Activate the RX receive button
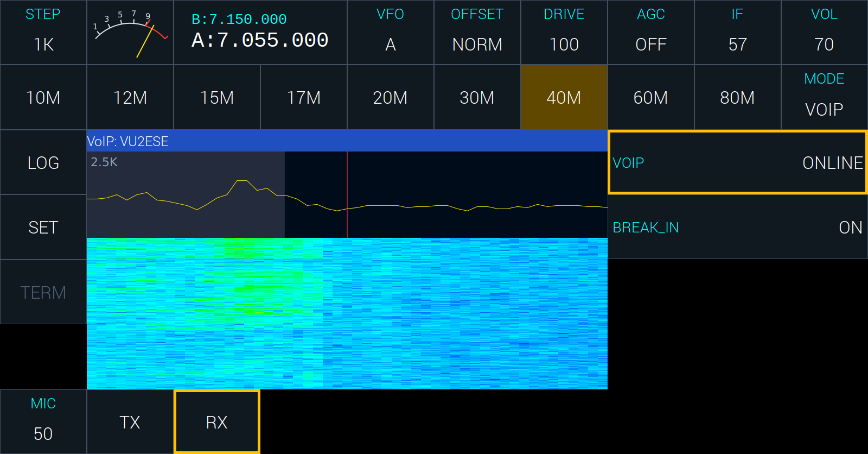 (x=217, y=422)
